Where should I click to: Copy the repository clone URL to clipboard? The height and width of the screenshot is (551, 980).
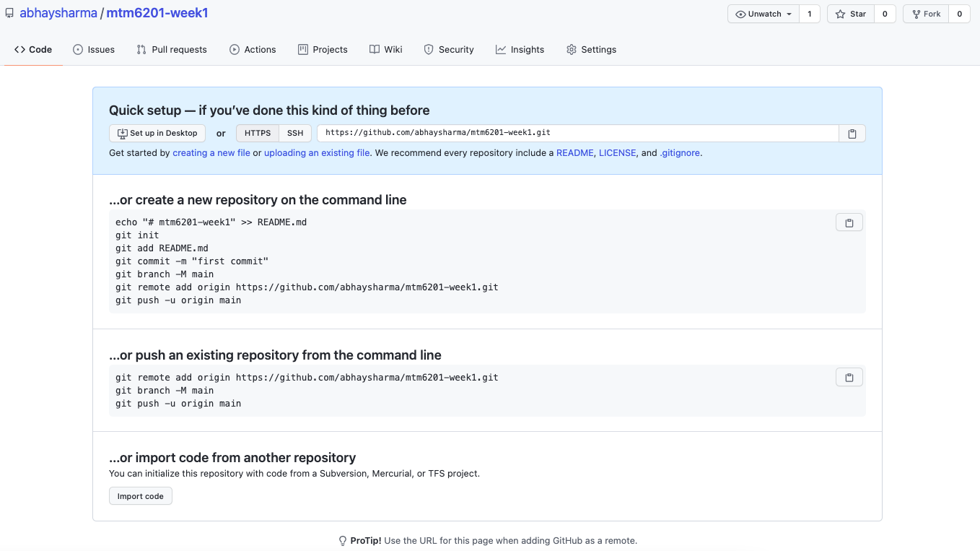click(852, 134)
